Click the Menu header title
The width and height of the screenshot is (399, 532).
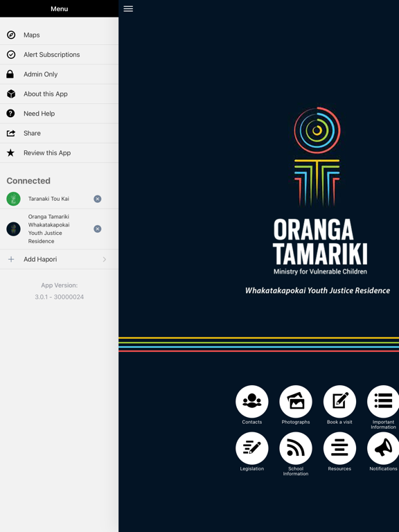[60, 9]
